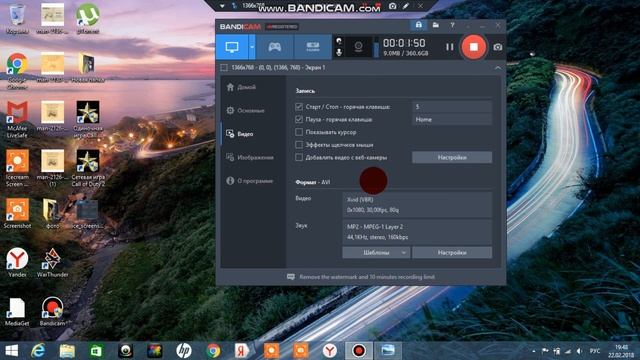This screenshot has height=360, width=640.
Task: Toggle Старт / Стоп hotkey checkbox
Action: point(299,107)
